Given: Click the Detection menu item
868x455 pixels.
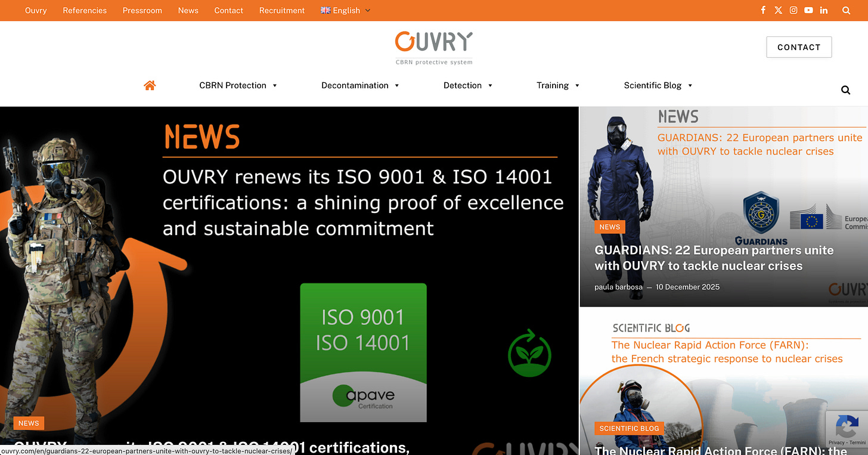Looking at the screenshot, I should 463,85.
